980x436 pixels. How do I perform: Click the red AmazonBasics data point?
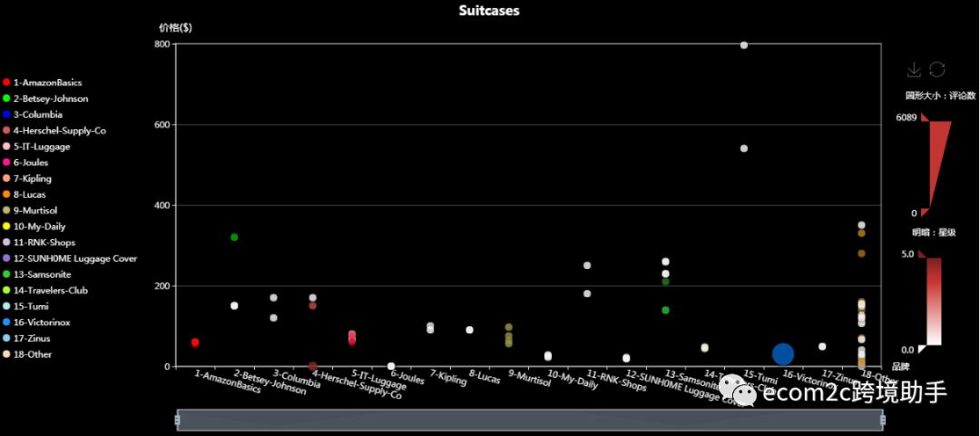[x=195, y=342]
